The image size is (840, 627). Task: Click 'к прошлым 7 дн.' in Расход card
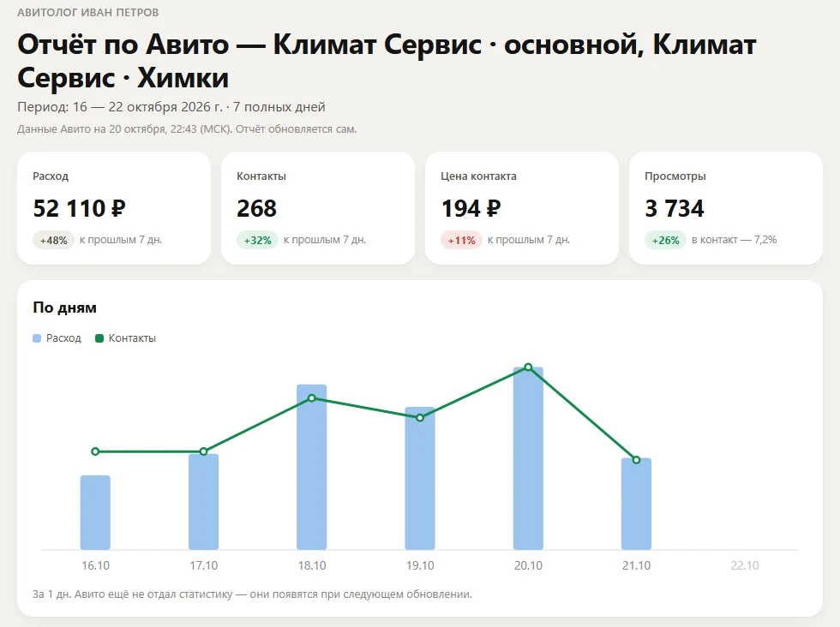(121, 240)
